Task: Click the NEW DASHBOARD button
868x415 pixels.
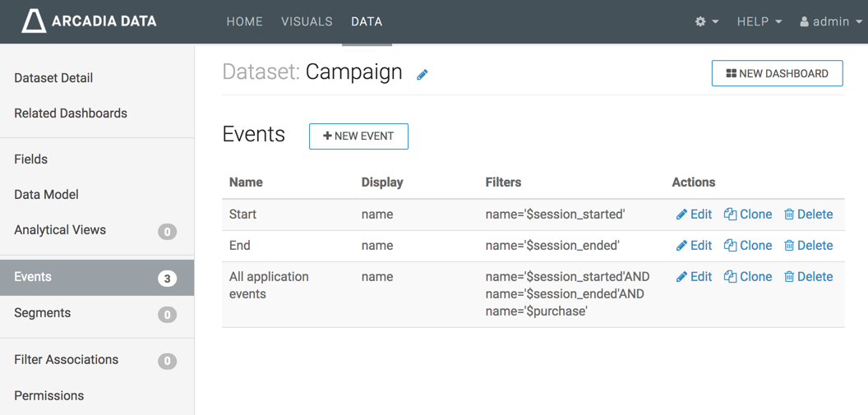Action: pyautogui.click(x=777, y=73)
